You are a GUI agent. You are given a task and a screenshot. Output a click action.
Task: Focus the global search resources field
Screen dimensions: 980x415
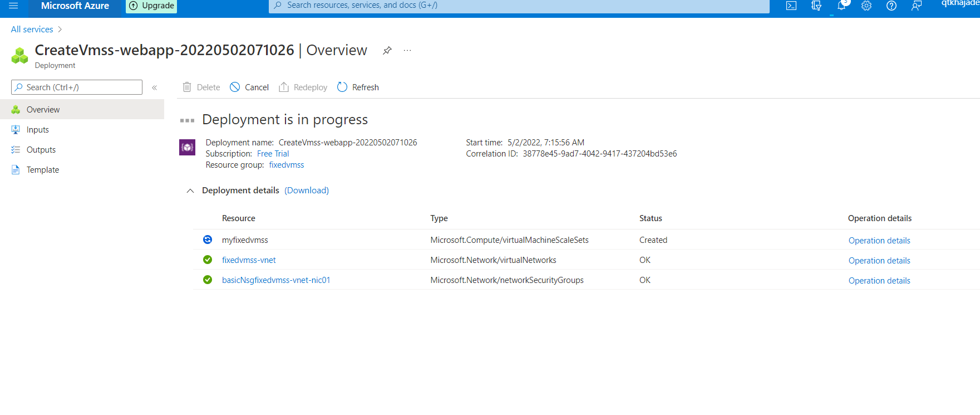519,6
